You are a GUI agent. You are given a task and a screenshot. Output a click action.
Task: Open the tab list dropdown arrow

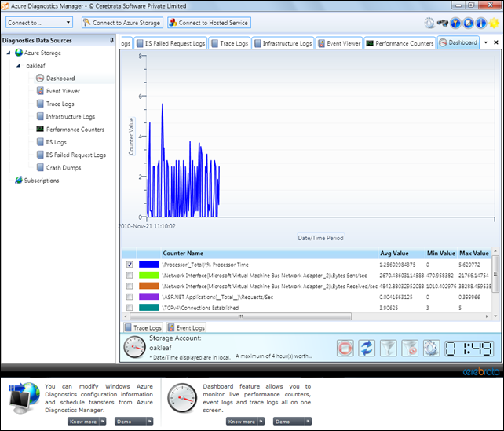coord(486,42)
